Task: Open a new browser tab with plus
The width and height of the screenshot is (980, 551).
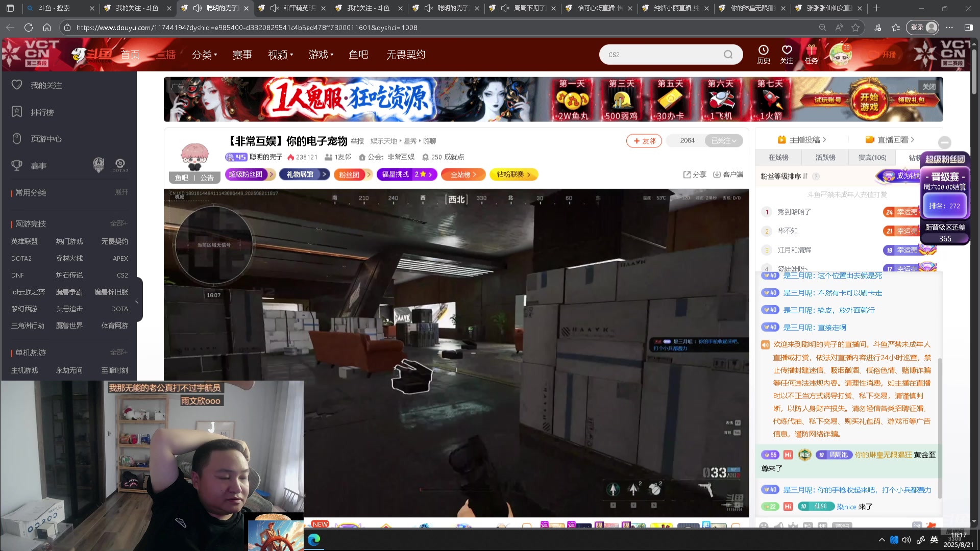Action: coord(876,8)
